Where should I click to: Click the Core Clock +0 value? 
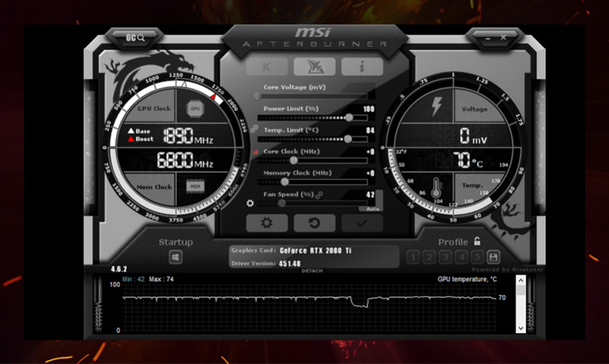pyautogui.click(x=371, y=152)
